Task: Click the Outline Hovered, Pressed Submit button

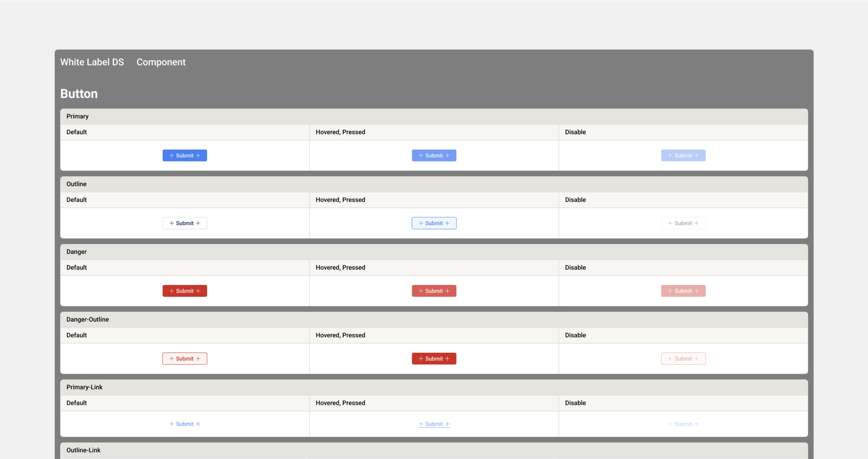Action: (434, 223)
